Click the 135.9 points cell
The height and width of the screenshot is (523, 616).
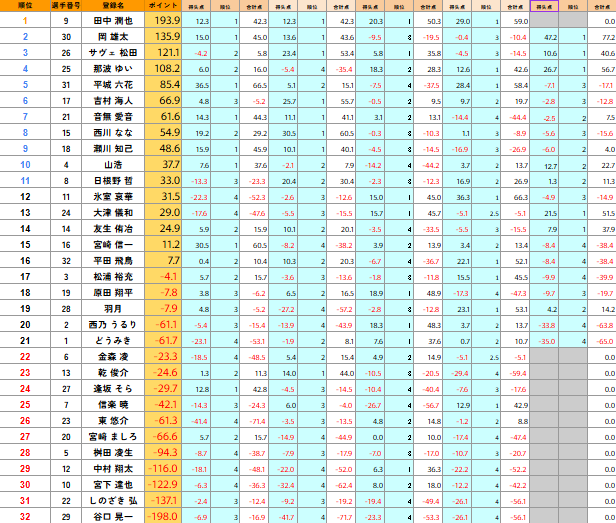coord(163,37)
